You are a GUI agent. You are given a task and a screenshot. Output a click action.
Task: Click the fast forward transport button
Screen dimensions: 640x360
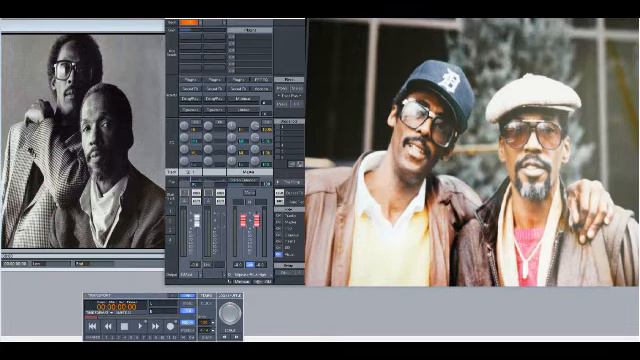[156, 327]
